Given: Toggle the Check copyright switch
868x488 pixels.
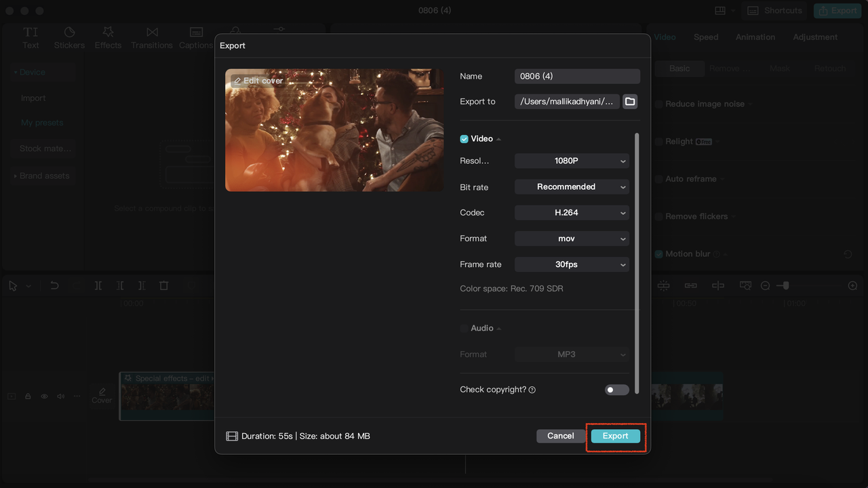Looking at the screenshot, I should click(x=616, y=390).
